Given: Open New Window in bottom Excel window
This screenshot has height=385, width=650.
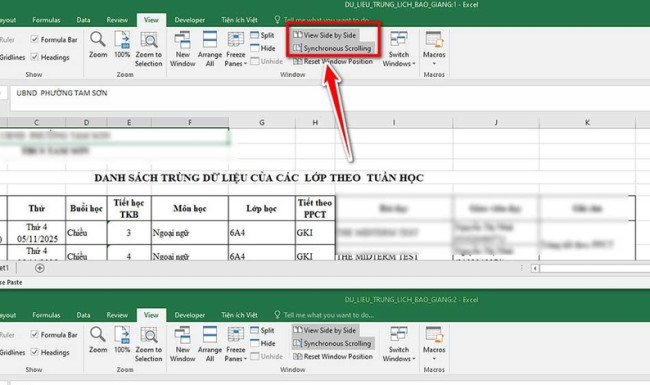Looking at the screenshot, I should pyautogui.click(x=182, y=344).
